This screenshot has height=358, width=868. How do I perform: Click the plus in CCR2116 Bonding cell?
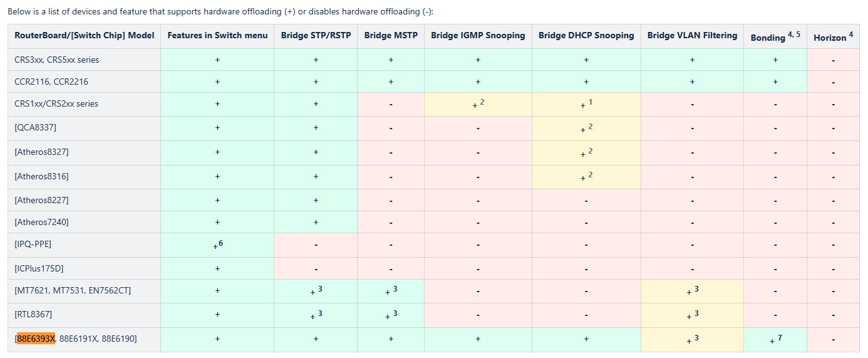coord(775,82)
